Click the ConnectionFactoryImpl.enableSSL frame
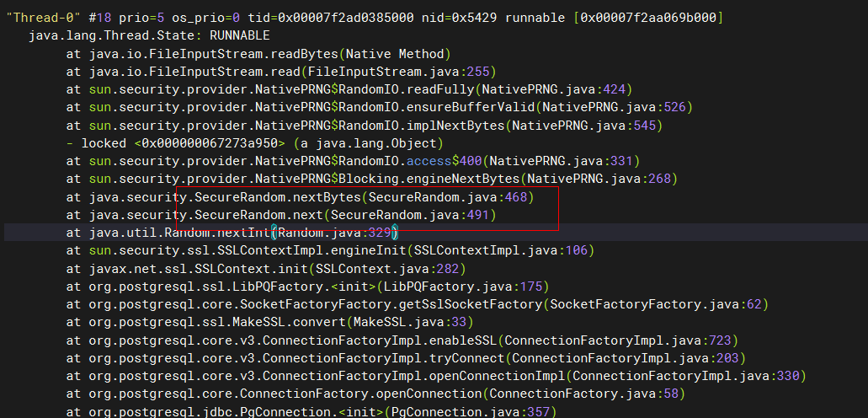The height and width of the screenshot is (418, 868). (x=402, y=340)
